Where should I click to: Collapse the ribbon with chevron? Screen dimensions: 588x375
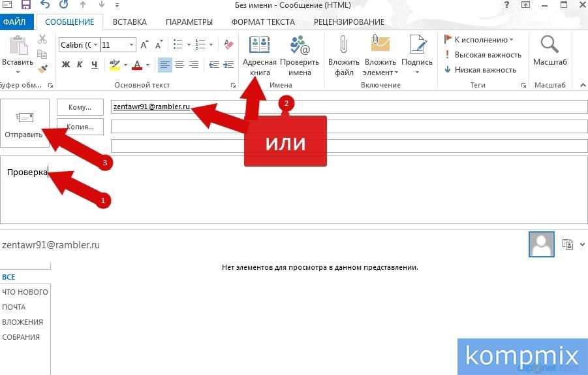(583, 85)
